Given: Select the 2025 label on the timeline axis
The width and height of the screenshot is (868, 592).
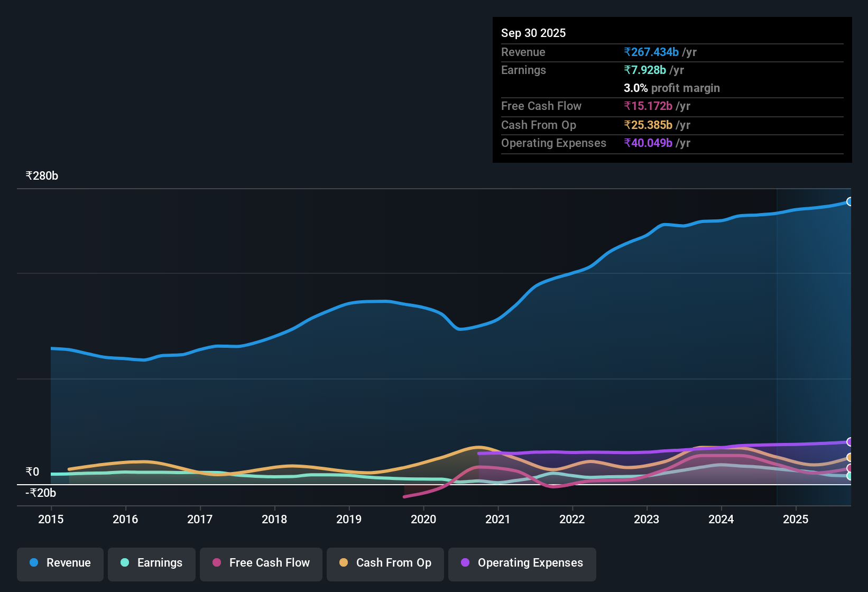Looking at the screenshot, I should 796,520.
